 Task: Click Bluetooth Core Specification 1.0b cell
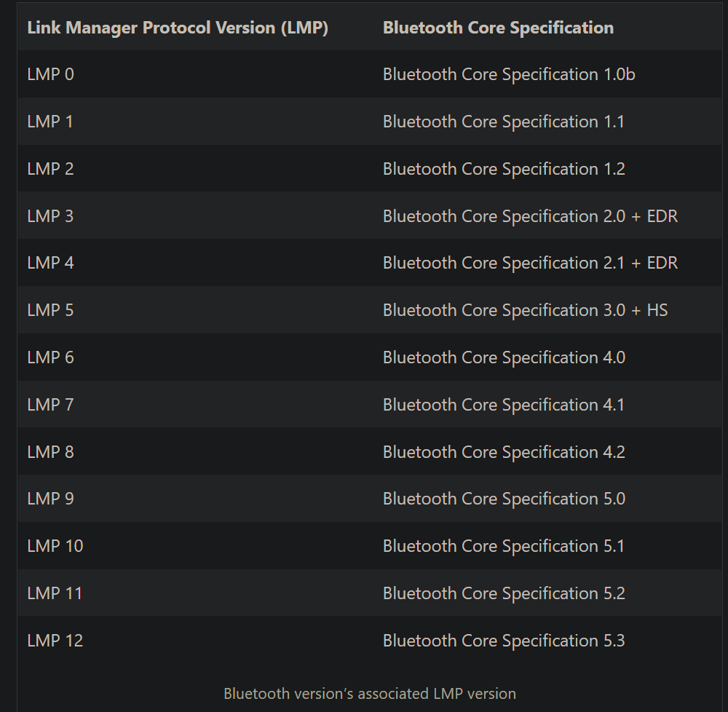(x=509, y=74)
